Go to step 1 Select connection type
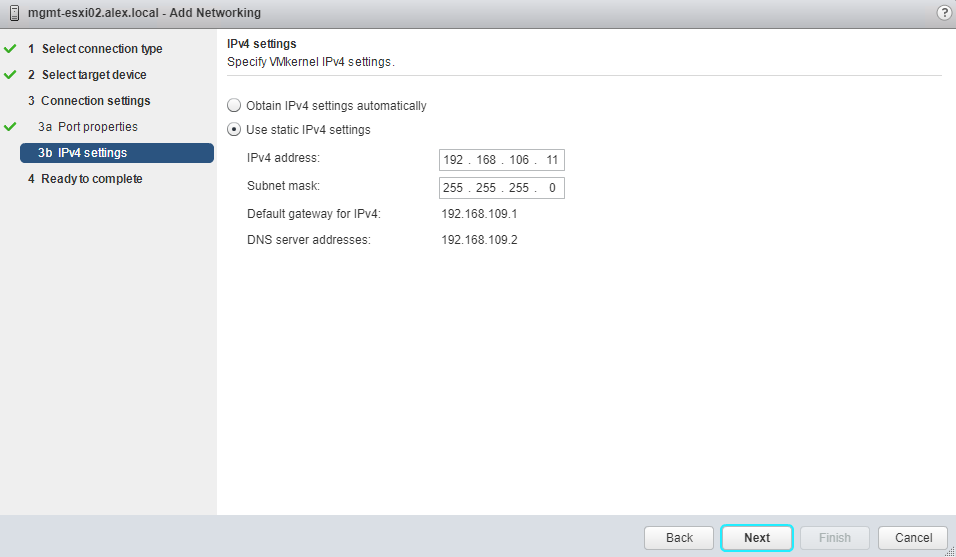 (95, 49)
